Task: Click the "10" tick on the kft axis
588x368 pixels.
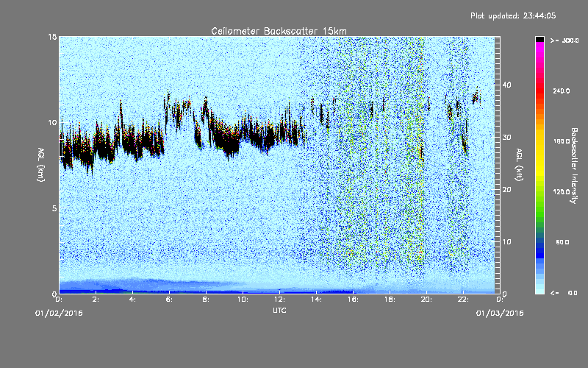Action: pos(506,242)
